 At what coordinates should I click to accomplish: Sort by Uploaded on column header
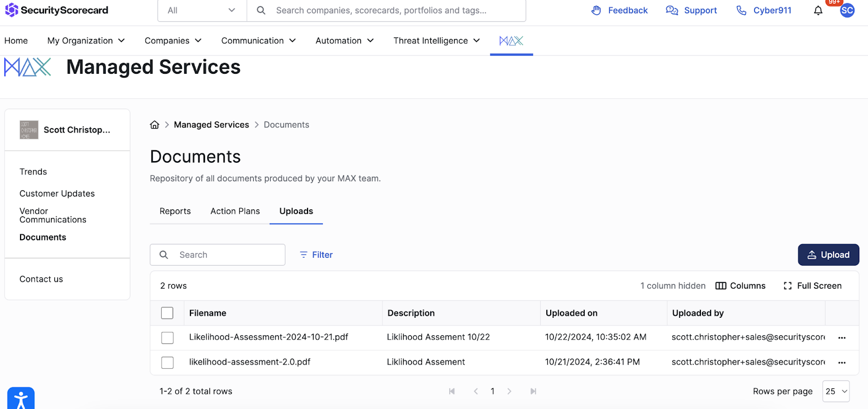coord(571,313)
